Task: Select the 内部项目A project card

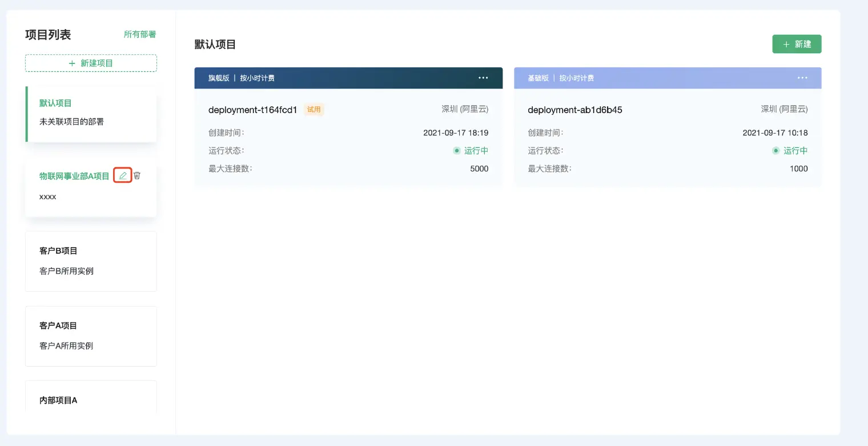Action: [x=91, y=396]
